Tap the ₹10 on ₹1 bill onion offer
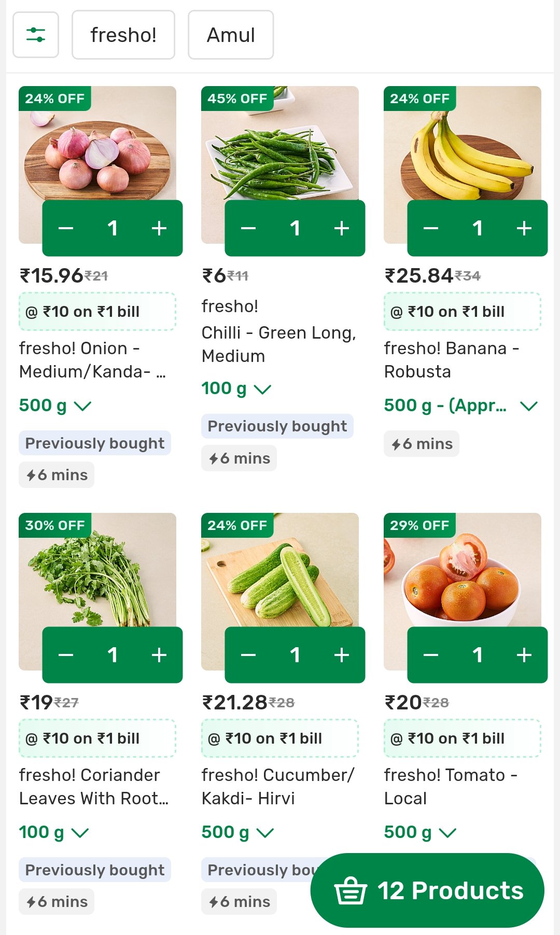Viewport: 560px width, 935px height. [x=97, y=312]
